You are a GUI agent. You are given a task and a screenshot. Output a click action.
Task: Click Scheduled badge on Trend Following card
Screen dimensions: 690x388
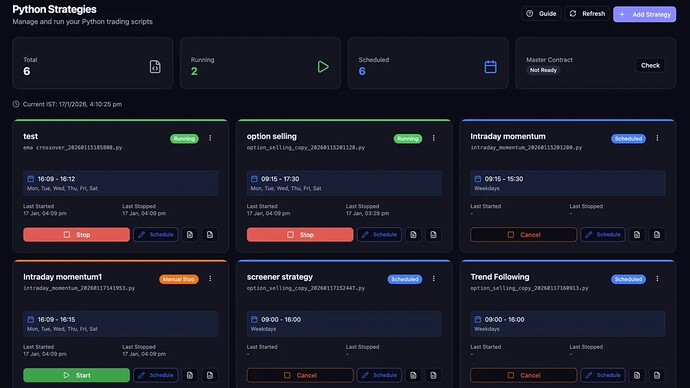tap(628, 279)
